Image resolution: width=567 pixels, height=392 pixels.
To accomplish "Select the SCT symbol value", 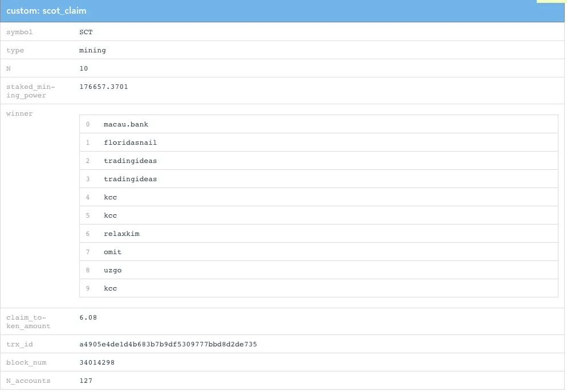I will coord(85,32).
